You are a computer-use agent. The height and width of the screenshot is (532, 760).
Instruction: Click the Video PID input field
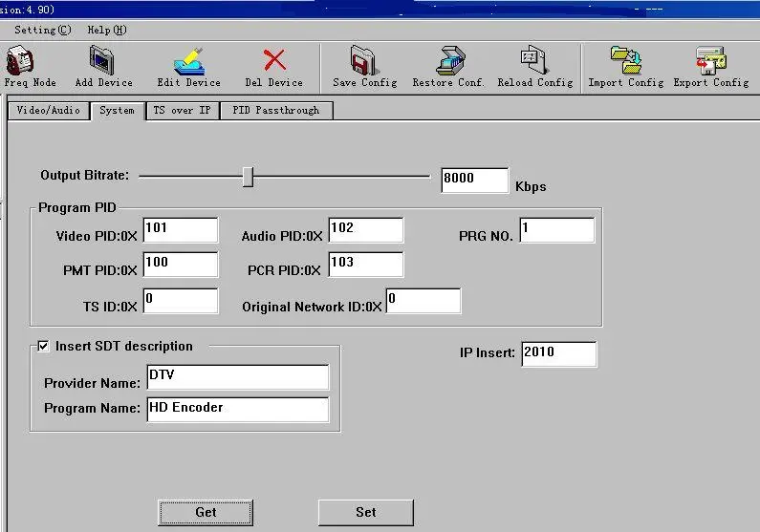[x=181, y=230]
